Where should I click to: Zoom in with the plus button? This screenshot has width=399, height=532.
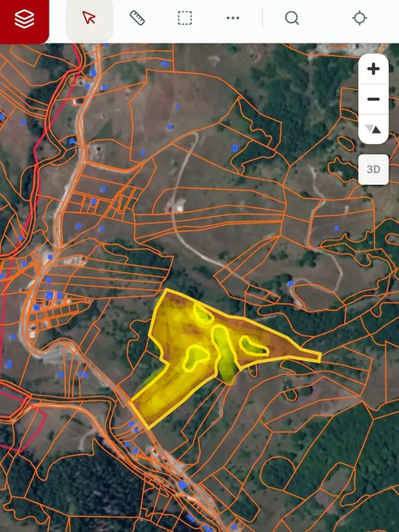(x=373, y=69)
